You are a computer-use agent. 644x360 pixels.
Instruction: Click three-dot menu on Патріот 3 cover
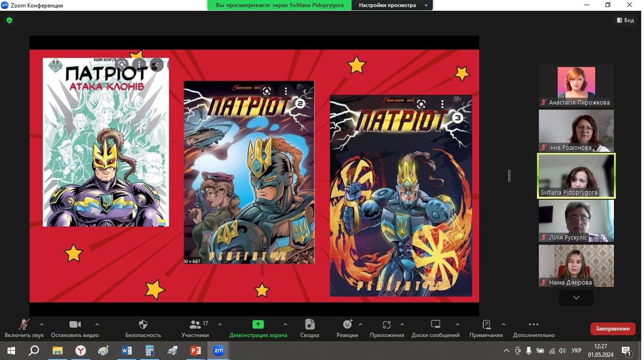(x=442, y=104)
